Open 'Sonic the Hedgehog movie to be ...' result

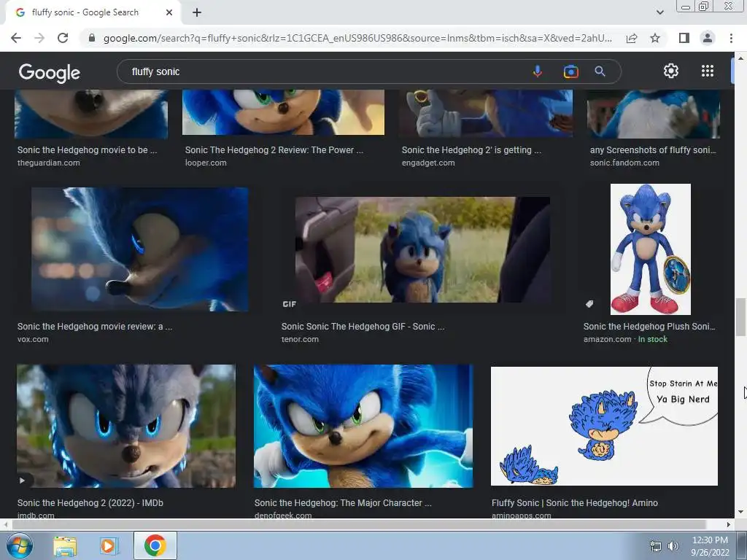tap(88, 150)
